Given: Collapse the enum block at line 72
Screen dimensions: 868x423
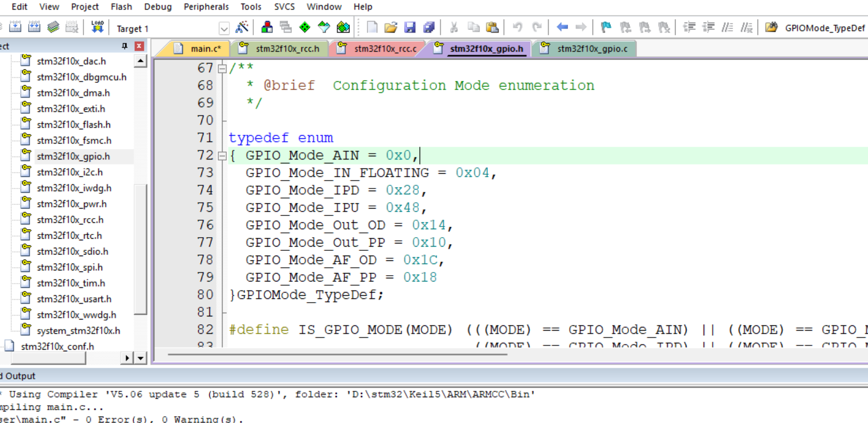Looking at the screenshot, I should [x=223, y=156].
